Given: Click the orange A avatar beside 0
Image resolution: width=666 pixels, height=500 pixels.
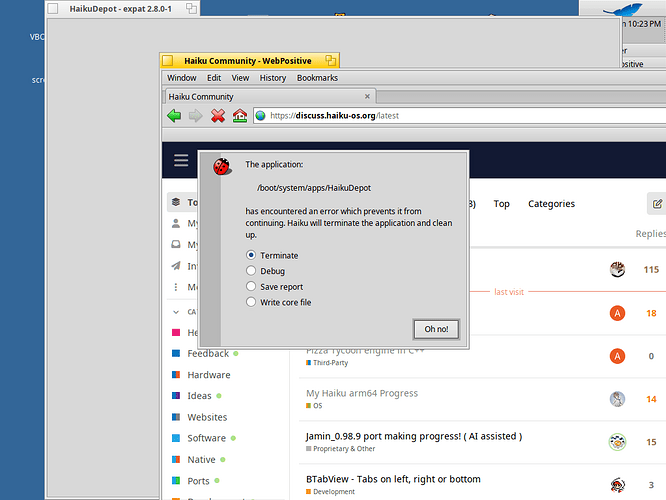Looking at the screenshot, I should click(x=617, y=356).
